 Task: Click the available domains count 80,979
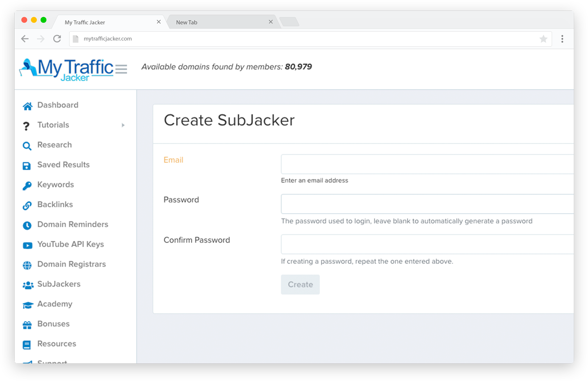click(298, 67)
